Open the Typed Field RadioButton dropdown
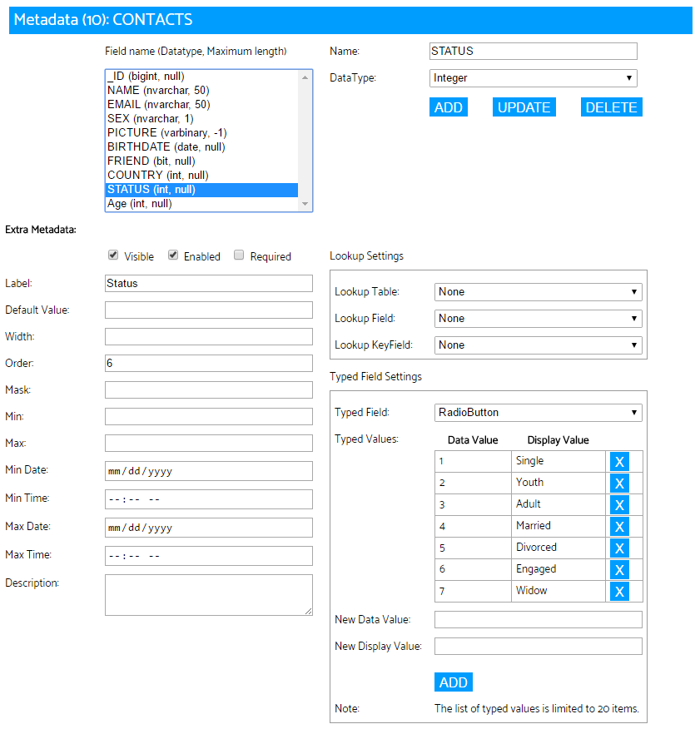Screen dimensions: 700x734 click(538, 413)
